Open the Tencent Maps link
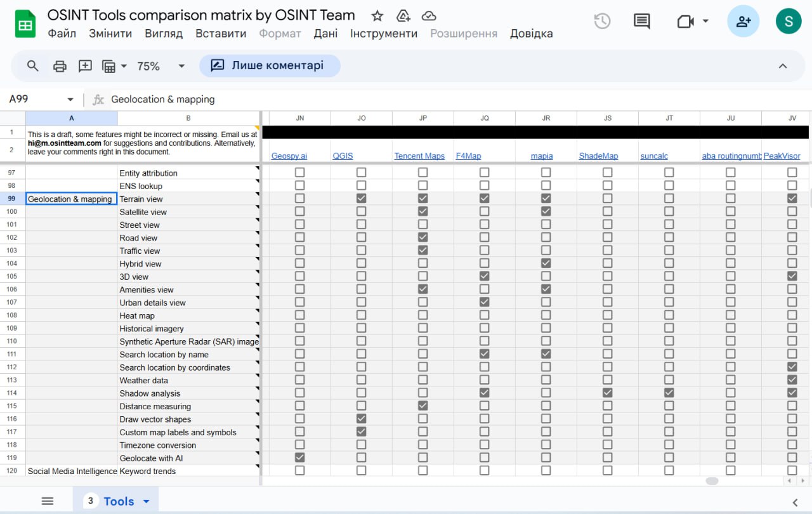Image resolution: width=812 pixels, height=514 pixels. pos(419,155)
